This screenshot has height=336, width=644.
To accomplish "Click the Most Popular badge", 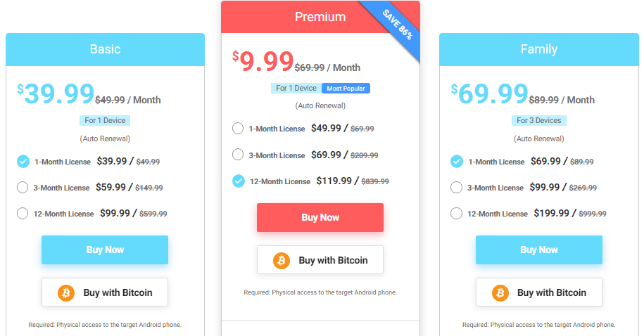I will coord(346,88).
